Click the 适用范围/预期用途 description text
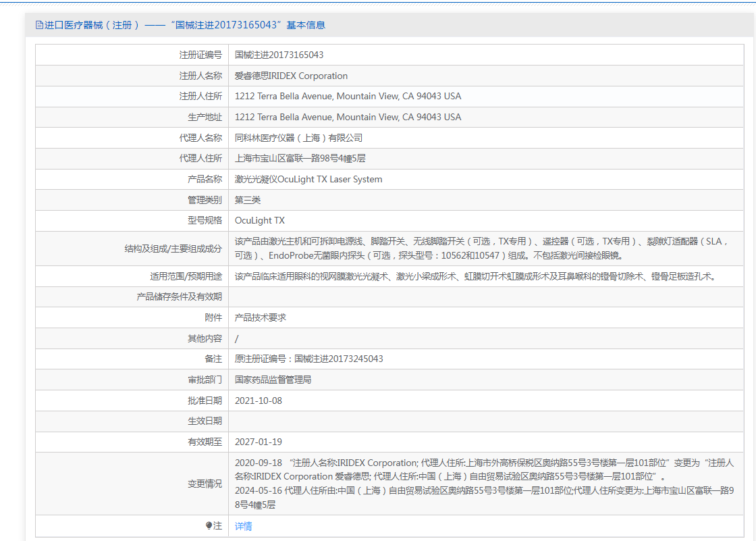756x541 pixels. click(x=476, y=276)
